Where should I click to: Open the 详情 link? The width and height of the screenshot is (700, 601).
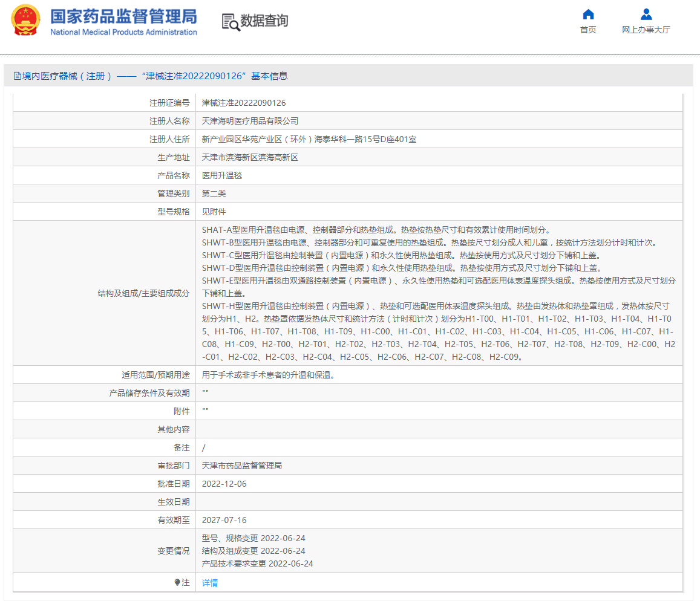pyautogui.click(x=210, y=583)
